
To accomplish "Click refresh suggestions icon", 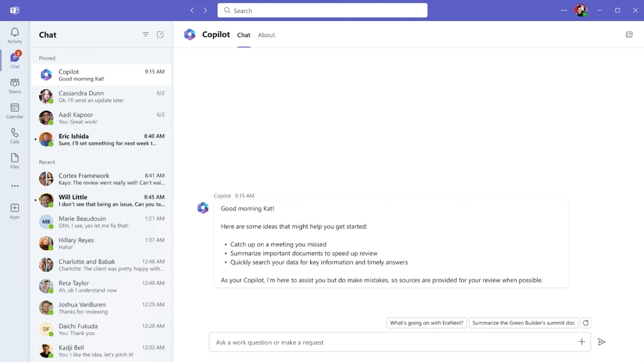I will [586, 323].
